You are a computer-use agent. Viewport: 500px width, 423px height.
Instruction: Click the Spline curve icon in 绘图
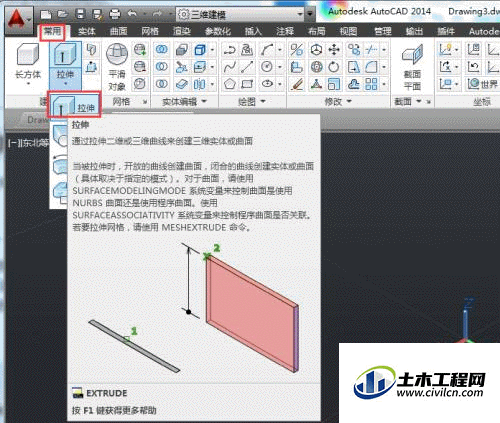230,67
